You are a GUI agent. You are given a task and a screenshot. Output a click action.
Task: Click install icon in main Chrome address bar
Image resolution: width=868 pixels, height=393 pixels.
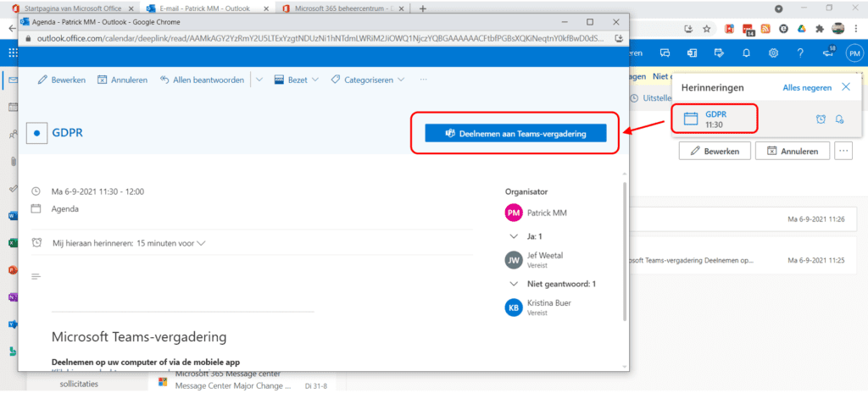point(688,29)
